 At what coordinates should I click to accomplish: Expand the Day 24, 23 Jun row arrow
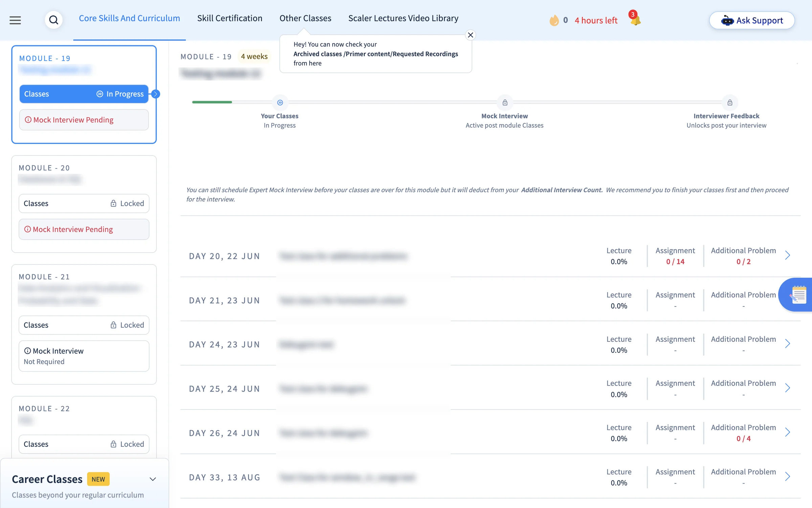(x=787, y=344)
